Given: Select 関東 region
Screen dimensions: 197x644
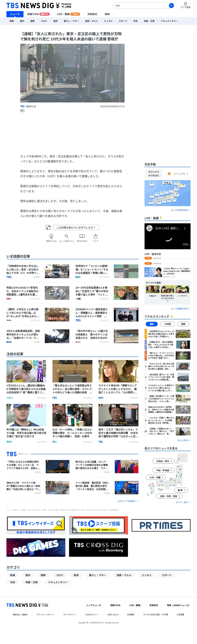Looking at the screenshot, I should (x=181, y=490).
